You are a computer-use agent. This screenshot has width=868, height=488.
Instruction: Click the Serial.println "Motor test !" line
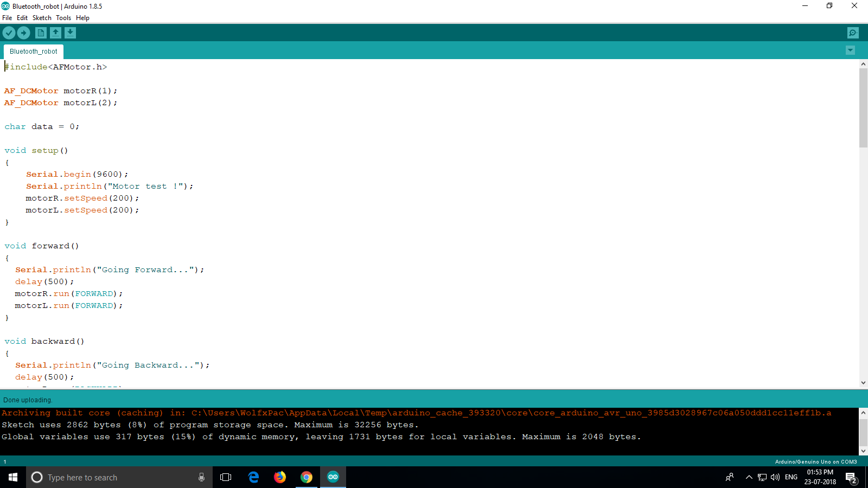point(110,186)
